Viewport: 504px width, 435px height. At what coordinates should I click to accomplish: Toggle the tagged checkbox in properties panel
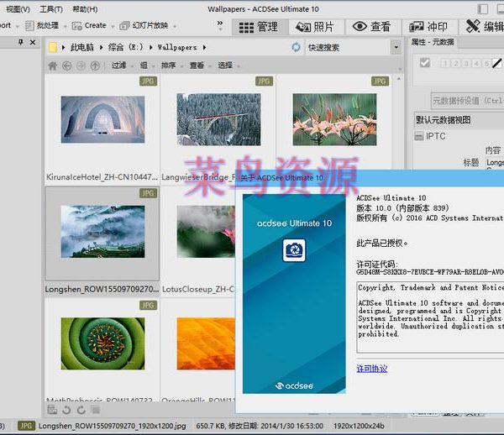point(425,63)
